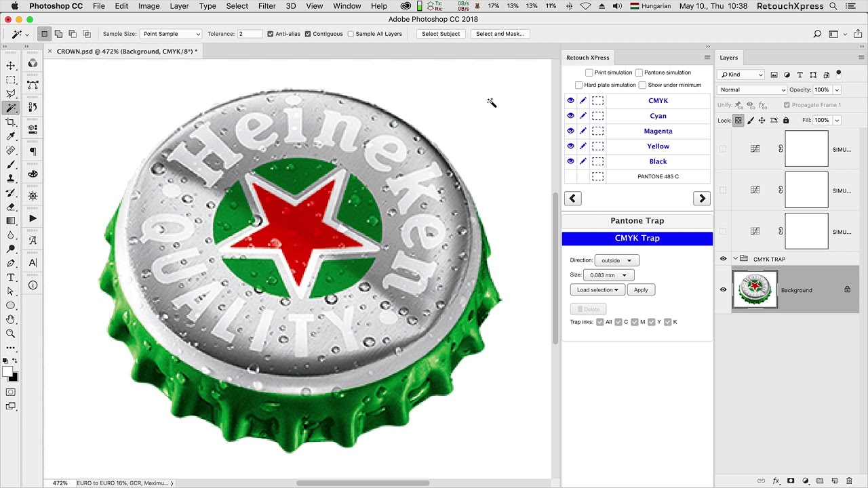Select the Polygonal Lasso tool
Screen dimensions: 868x488
tap(11, 94)
